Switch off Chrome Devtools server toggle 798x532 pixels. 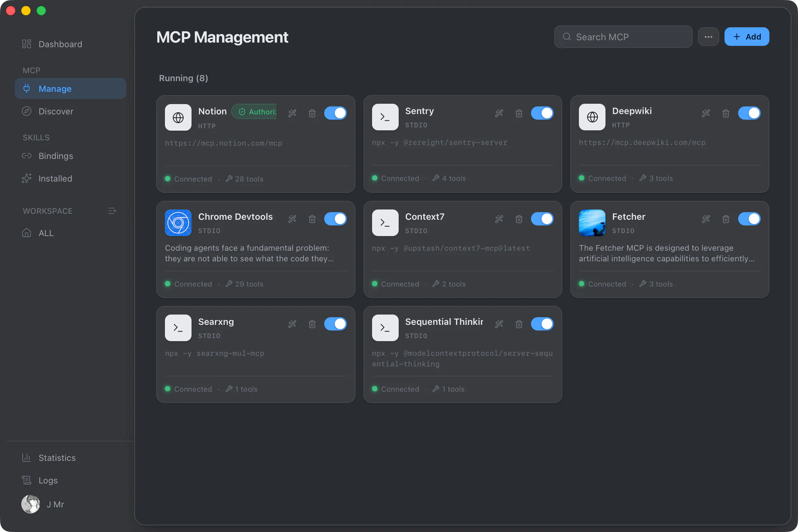335,219
